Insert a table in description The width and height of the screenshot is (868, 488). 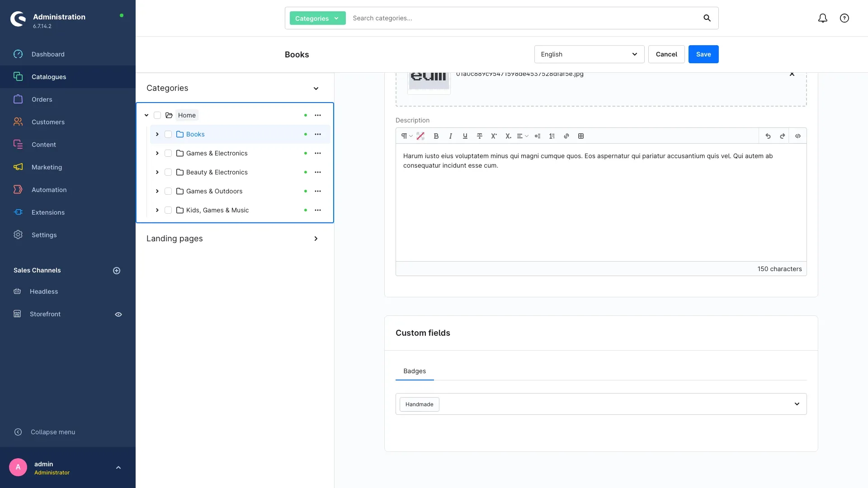tap(581, 136)
